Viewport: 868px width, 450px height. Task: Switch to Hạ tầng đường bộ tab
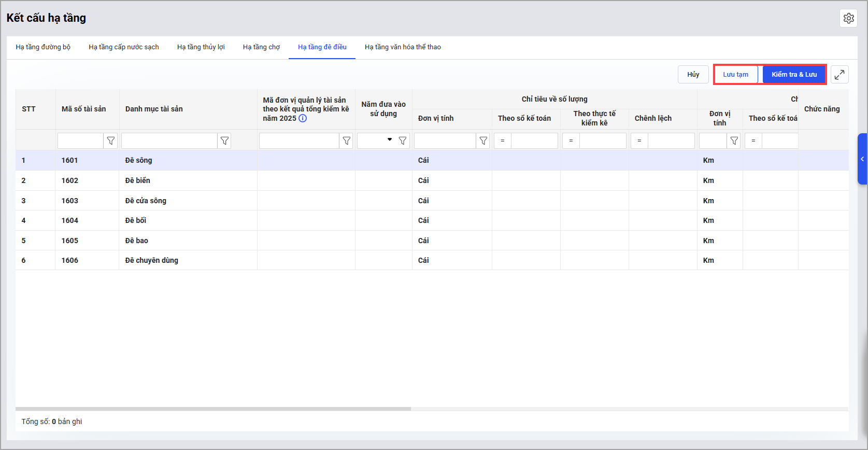[43, 47]
